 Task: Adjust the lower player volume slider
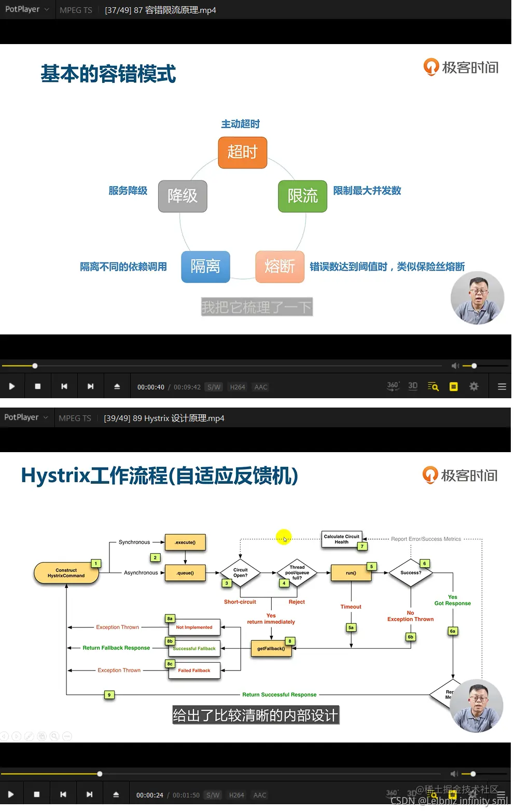(x=483, y=774)
